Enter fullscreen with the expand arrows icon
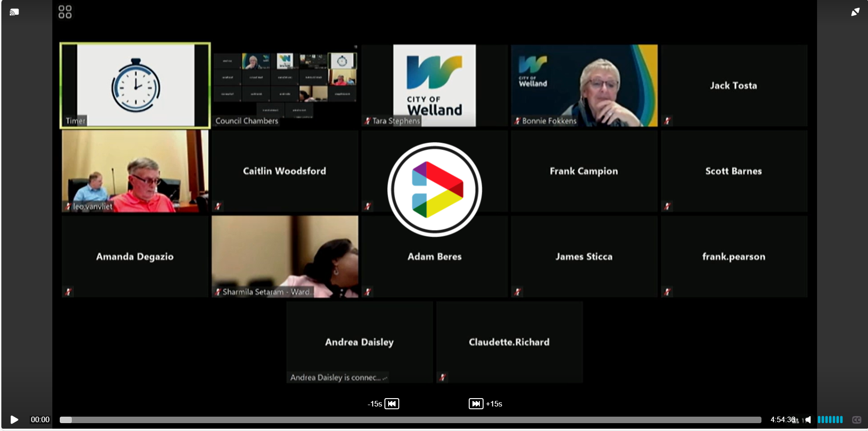Screen dimensions: 868x431 [x=855, y=12]
